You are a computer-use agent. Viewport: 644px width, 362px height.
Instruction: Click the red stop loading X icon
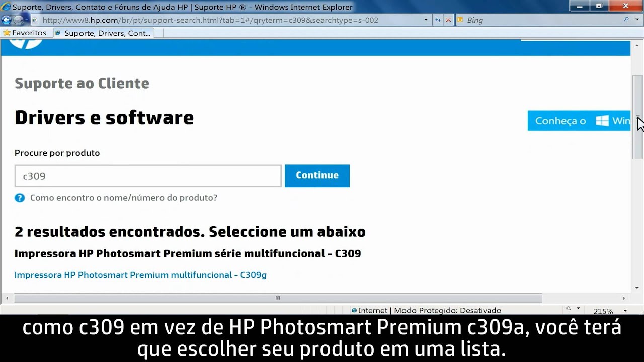[448, 20]
